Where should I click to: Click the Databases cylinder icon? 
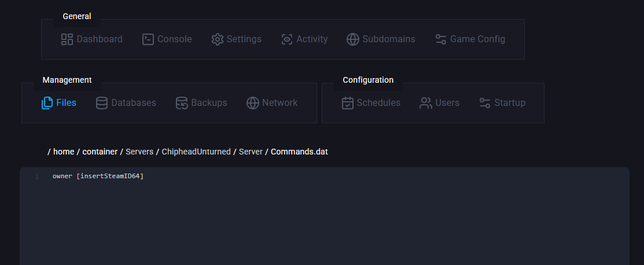click(x=102, y=103)
